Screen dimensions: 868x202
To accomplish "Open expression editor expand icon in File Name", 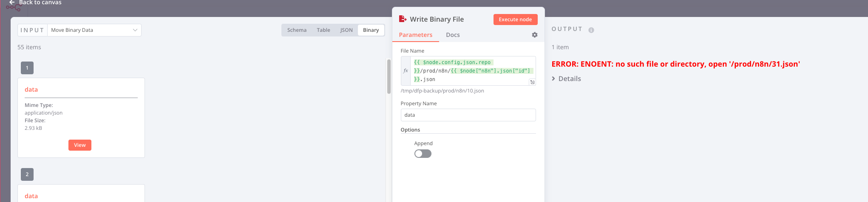I will coord(532,82).
